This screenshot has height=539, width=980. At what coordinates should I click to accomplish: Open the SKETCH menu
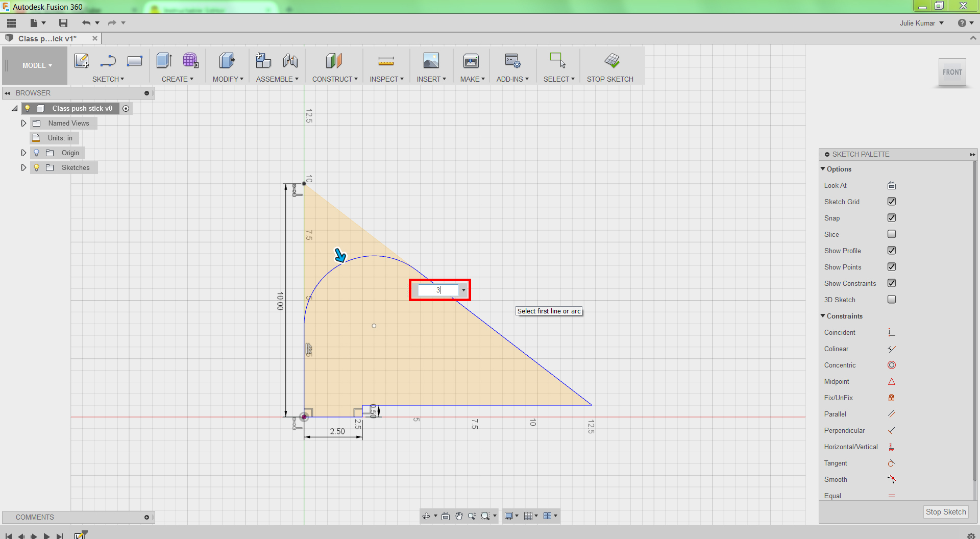click(108, 79)
